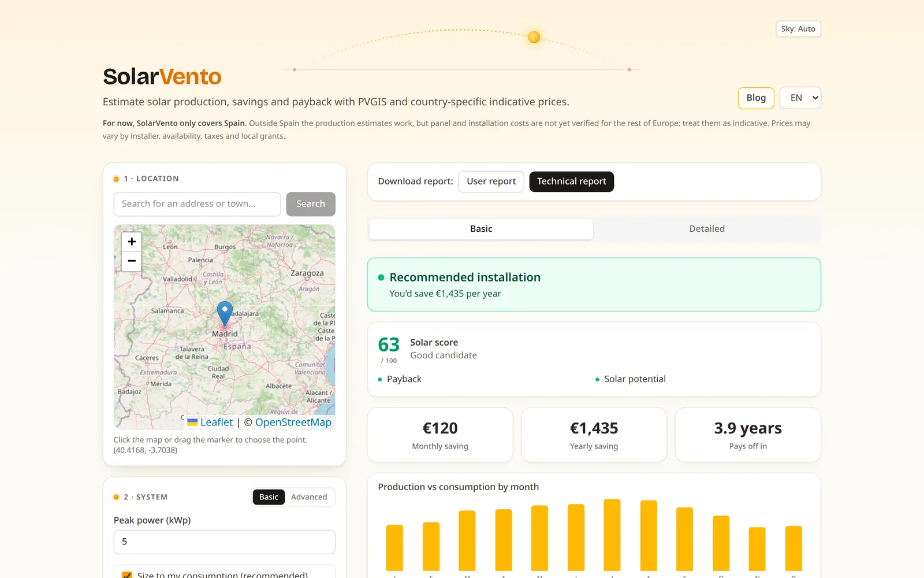Click the Payback legend item
The width and height of the screenshot is (924, 578).
tap(400, 379)
